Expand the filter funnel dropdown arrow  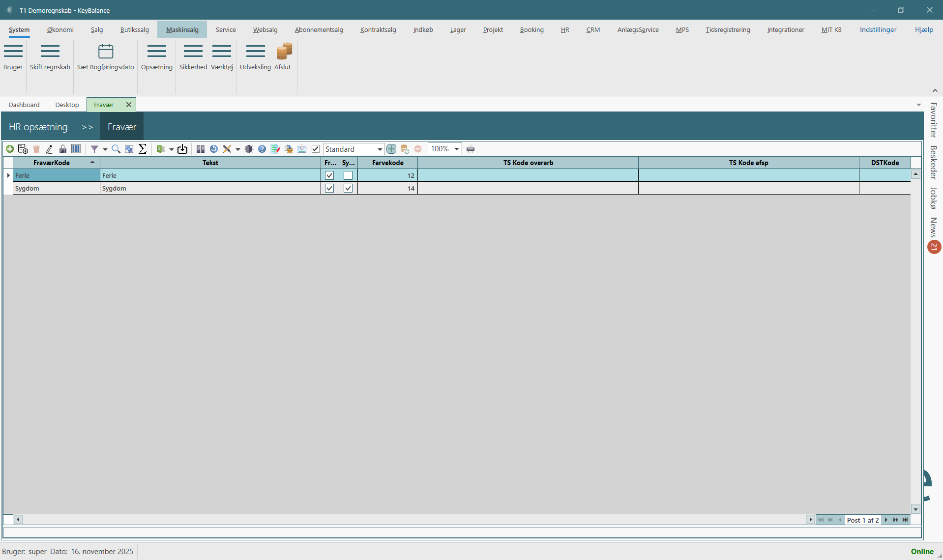coord(105,149)
